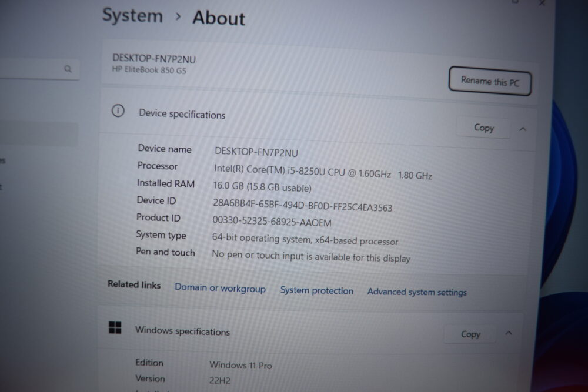Click the Device specifications info icon
Image resolution: width=588 pixels, height=392 pixels.
pyautogui.click(x=118, y=111)
